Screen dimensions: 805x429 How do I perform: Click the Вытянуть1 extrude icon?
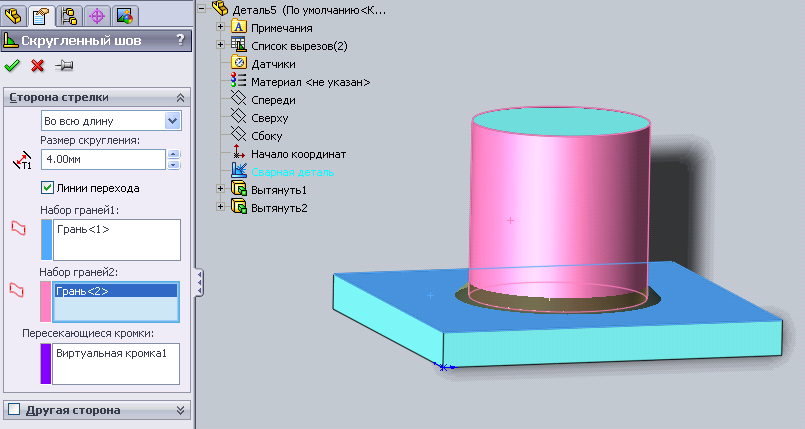click(238, 189)
